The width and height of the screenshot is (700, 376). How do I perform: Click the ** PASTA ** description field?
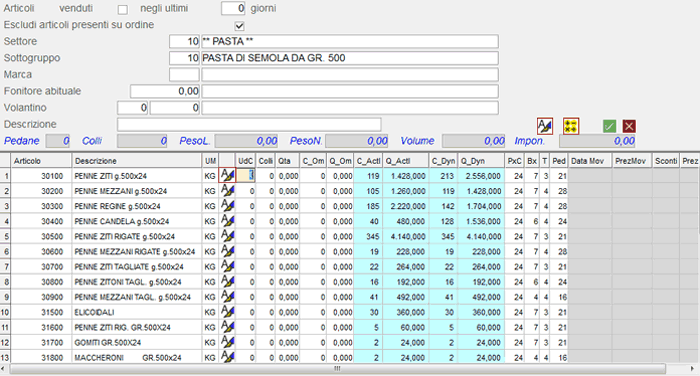coord(350,42)
